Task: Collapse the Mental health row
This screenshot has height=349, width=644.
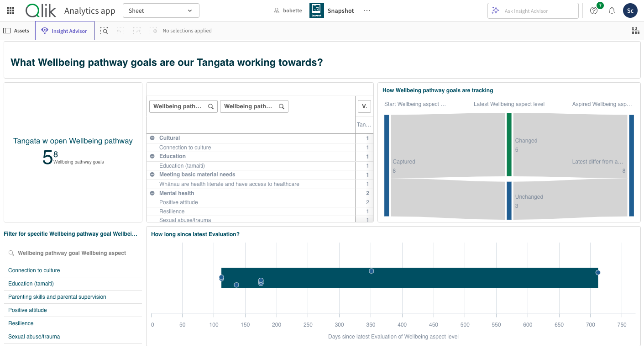Action: tap(152, 193)
